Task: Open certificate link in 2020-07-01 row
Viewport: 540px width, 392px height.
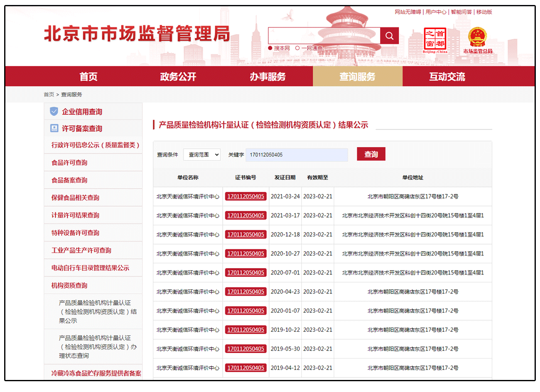Action: 246,272
